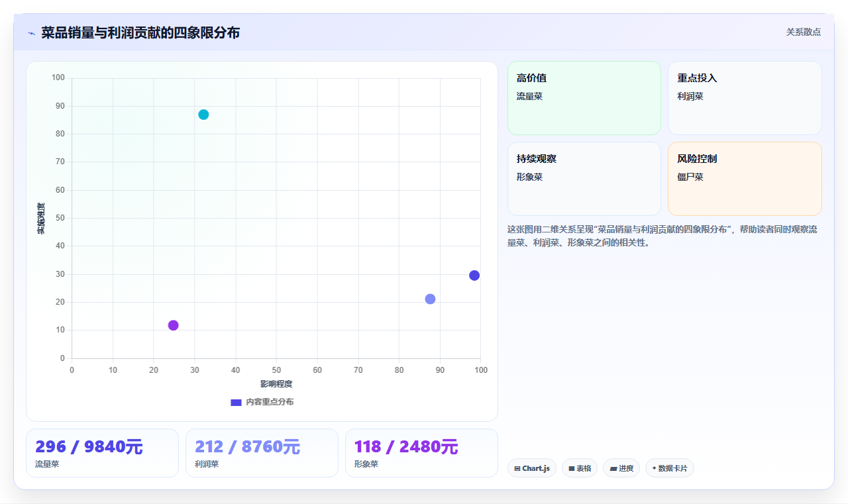Click the 关系散点 label in header
The height and width of the screenshot is (504, 848).
(804, 32)
